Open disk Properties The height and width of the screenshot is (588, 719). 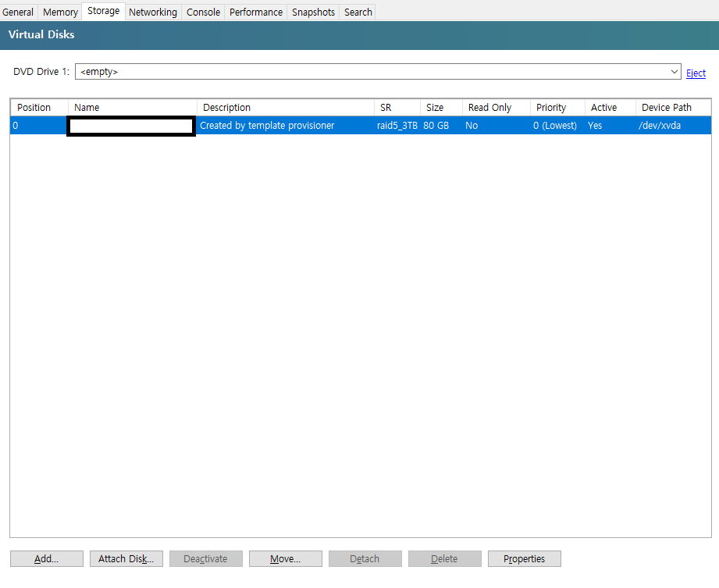524,558
